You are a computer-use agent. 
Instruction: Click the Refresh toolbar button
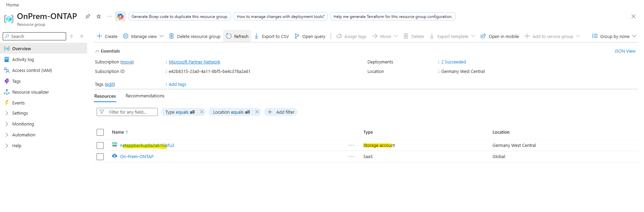click(237, 36)
